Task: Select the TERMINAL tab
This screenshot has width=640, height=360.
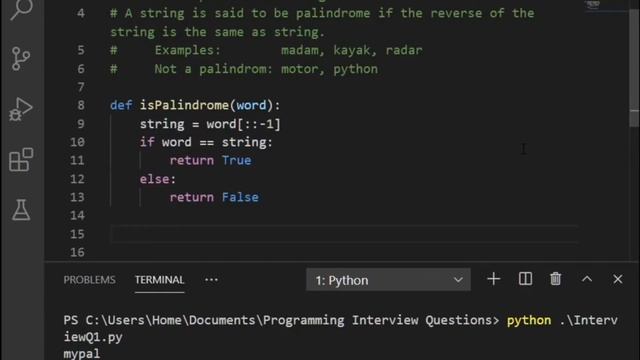Action: (x=160, y=280)
